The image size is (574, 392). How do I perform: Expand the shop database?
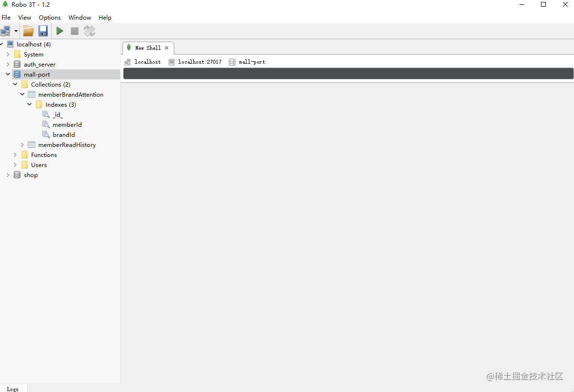8,175
